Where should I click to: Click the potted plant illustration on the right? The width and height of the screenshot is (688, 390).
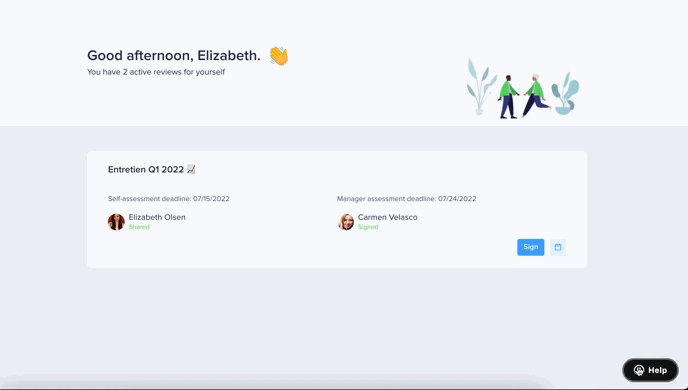(566, 93)
